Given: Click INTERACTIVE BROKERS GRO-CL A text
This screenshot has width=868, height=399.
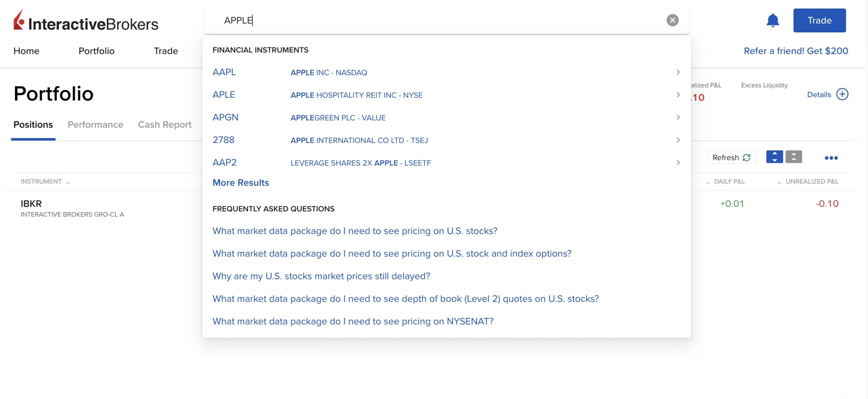Looking at the screenshot, I should pos(72,214).
